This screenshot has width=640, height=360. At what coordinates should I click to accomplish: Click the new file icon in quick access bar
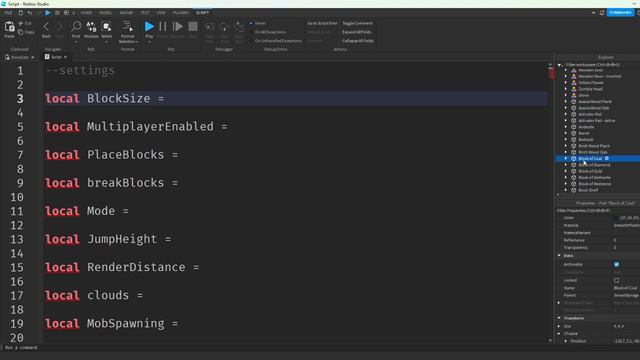click(20, 13)
